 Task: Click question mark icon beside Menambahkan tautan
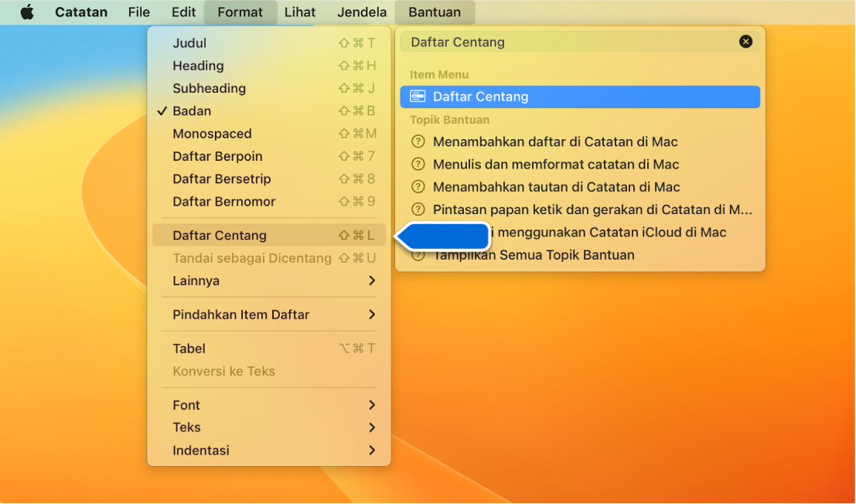click(418, 187)
